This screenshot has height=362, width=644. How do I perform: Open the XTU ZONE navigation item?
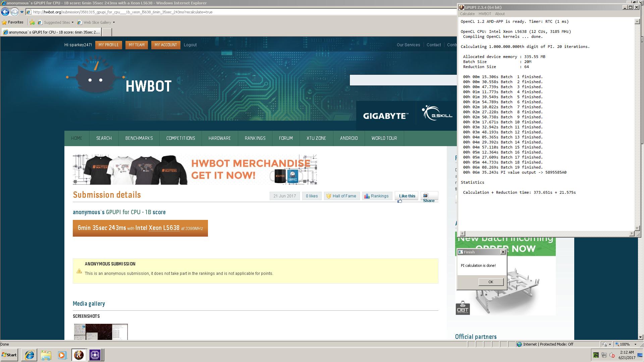coord(316,138)
